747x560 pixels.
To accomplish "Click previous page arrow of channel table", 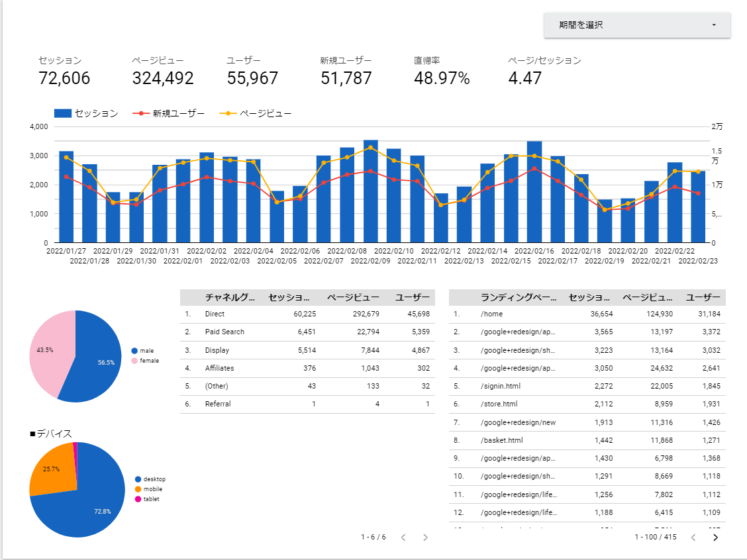I will tap(403, 537).
